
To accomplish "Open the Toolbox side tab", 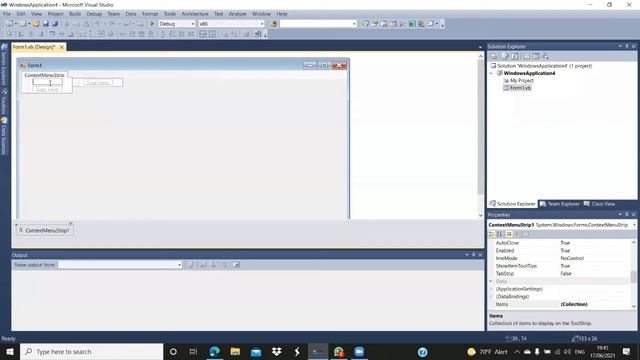I will (4, 102).
